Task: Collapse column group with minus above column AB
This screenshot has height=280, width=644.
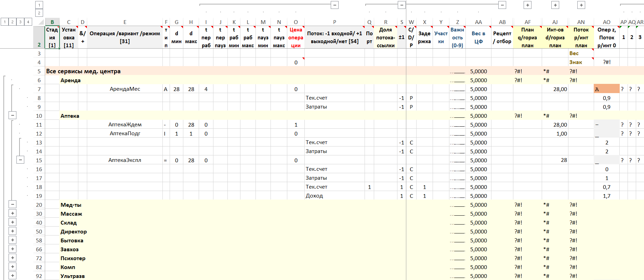Action: pos(502,5)
